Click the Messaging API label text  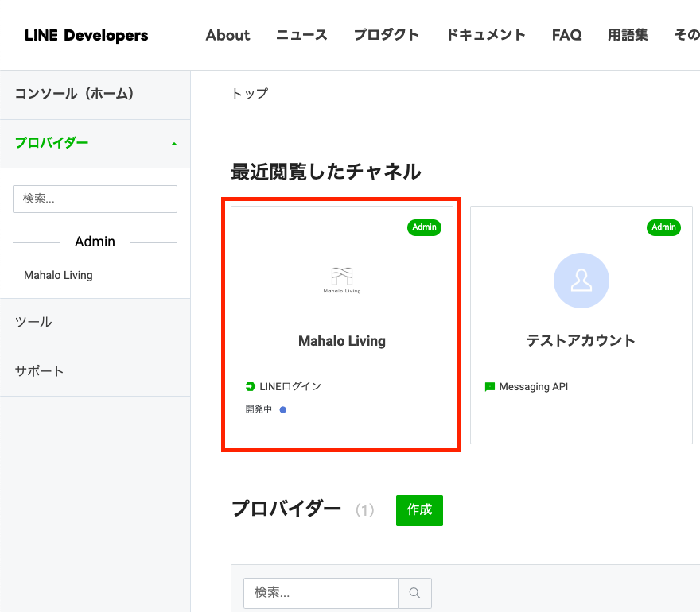(534, 387)
